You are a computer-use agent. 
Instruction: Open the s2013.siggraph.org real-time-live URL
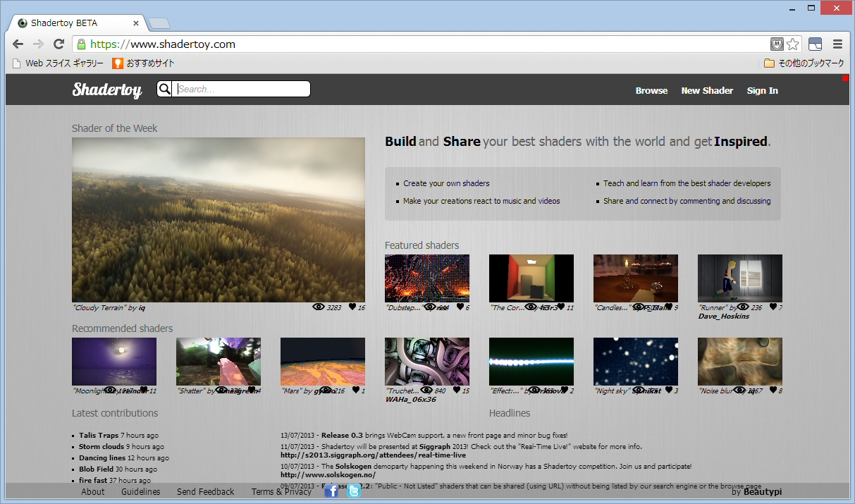tap(373, 455)
